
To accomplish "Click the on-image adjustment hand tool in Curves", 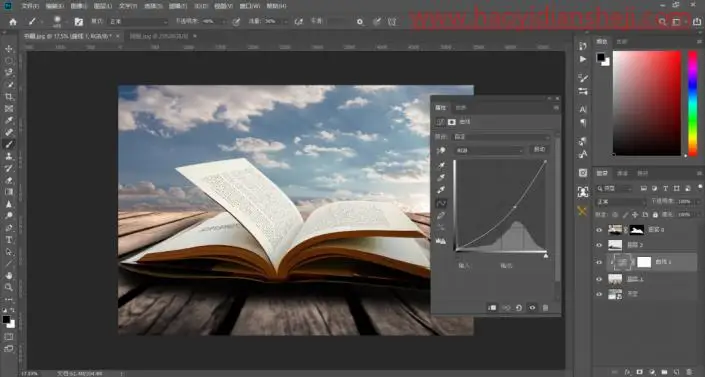I will pyautogui.click(x=441, y=151).
